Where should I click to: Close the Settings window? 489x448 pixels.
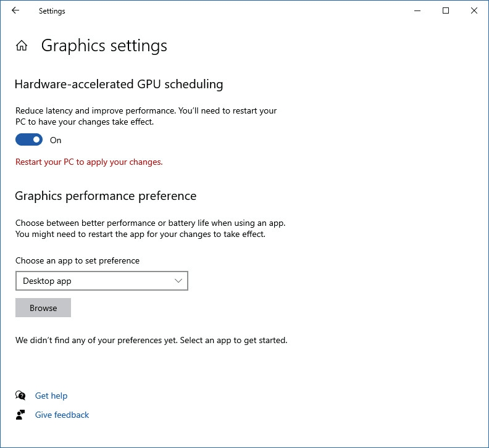coord(474,10)
